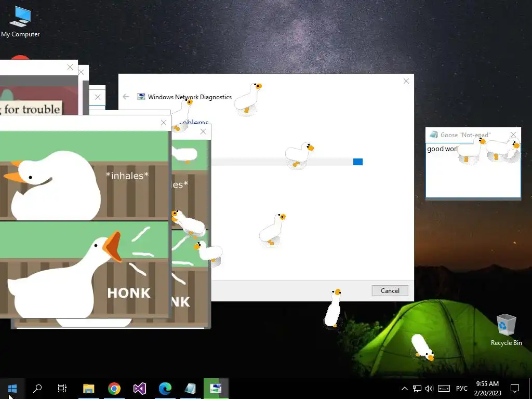Open the My Computer desktop icon

(x=20, y=21)
